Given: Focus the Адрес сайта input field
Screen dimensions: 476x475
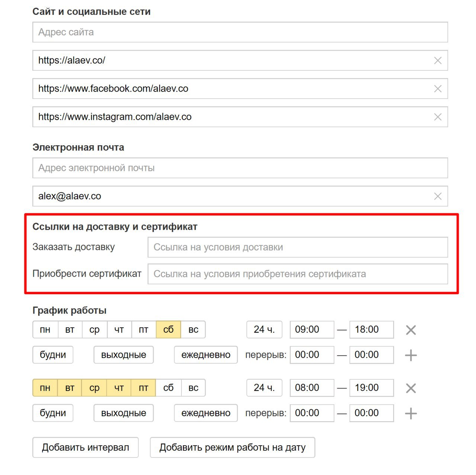Looking at the screenshot, I should [240, 32].
